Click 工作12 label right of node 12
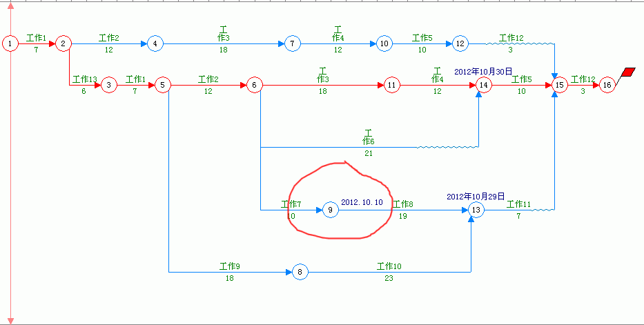644x325 pixels. click(511, 38)
